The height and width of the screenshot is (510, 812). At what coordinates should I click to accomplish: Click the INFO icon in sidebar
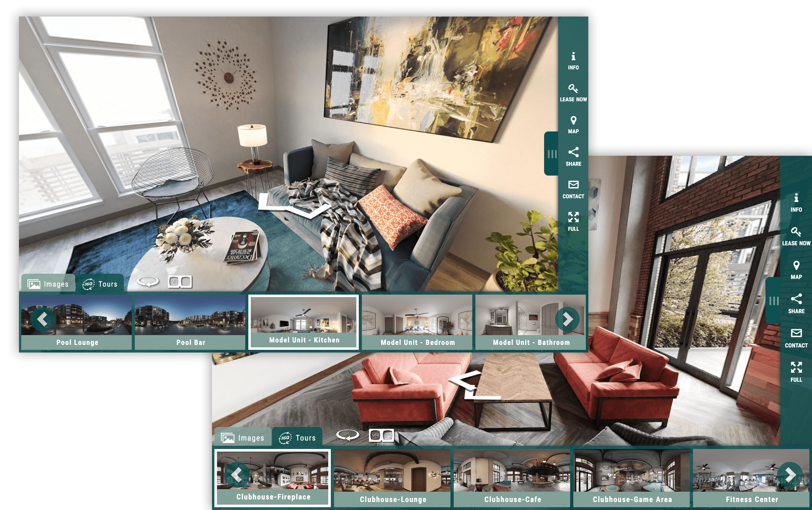574,59
